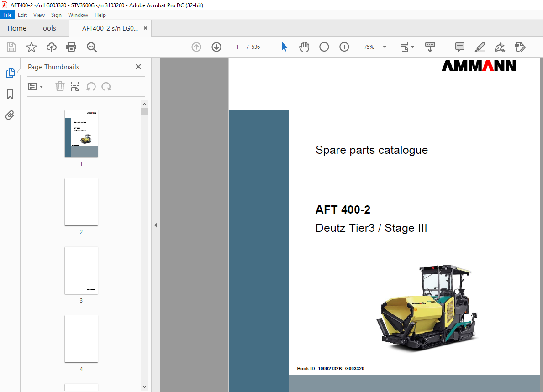Print the document with printer icon

[x=71, y=47]
